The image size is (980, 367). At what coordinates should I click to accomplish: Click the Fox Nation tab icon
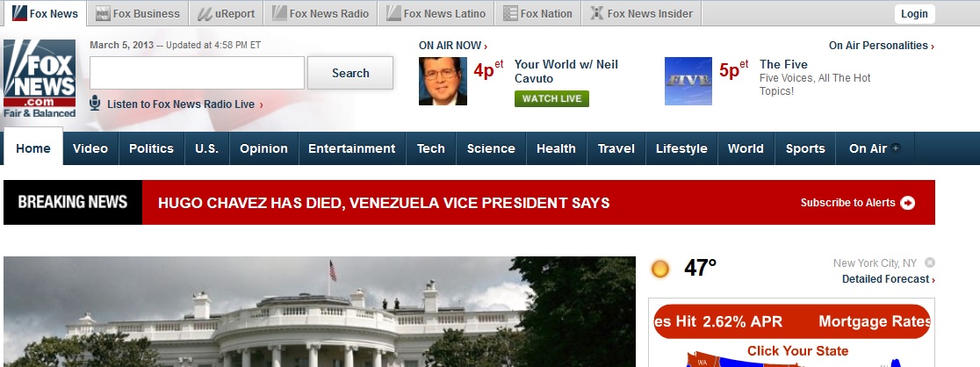pyautogui.click(x=510, y=13)
